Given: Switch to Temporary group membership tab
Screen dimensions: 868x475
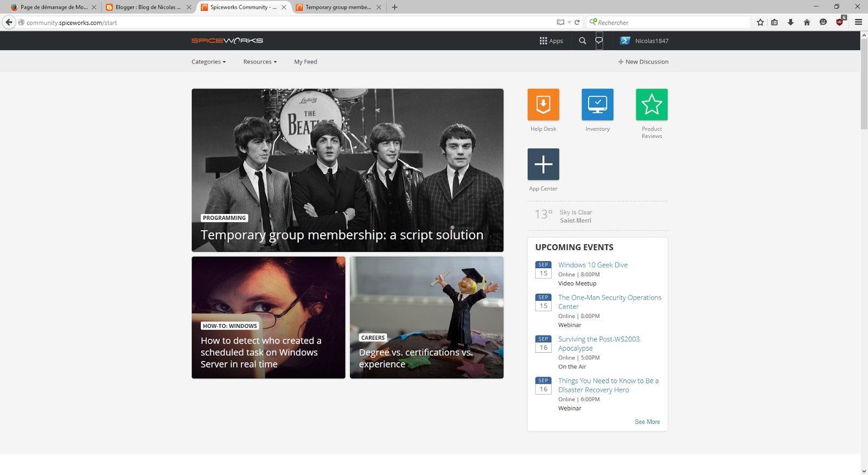Looking at the screenshot, I should click(338, 7).
